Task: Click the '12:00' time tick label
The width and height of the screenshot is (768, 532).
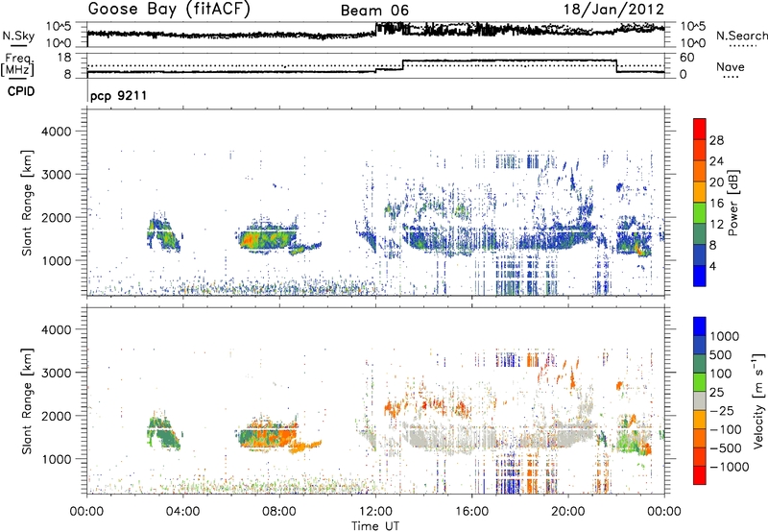Action: click(x=375, y=512)
